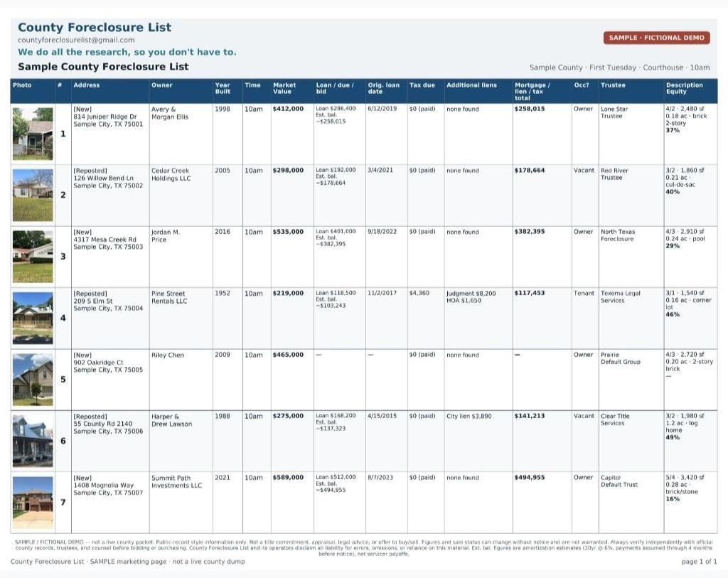The image size is (728, 578).
Task: Select owner Pine Street Rentals LLC
Action: [169, 297]
